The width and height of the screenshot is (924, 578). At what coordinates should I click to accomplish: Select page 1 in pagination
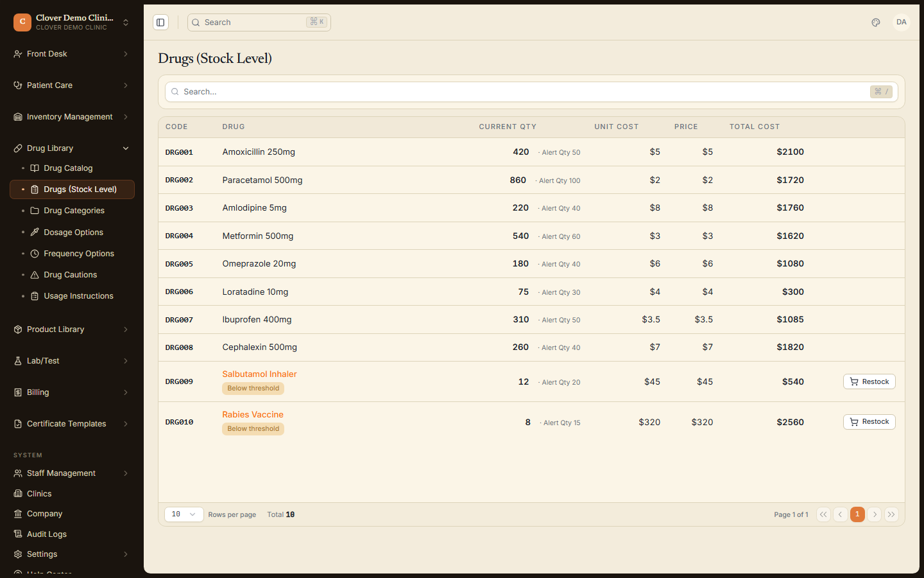click(857, 514)
